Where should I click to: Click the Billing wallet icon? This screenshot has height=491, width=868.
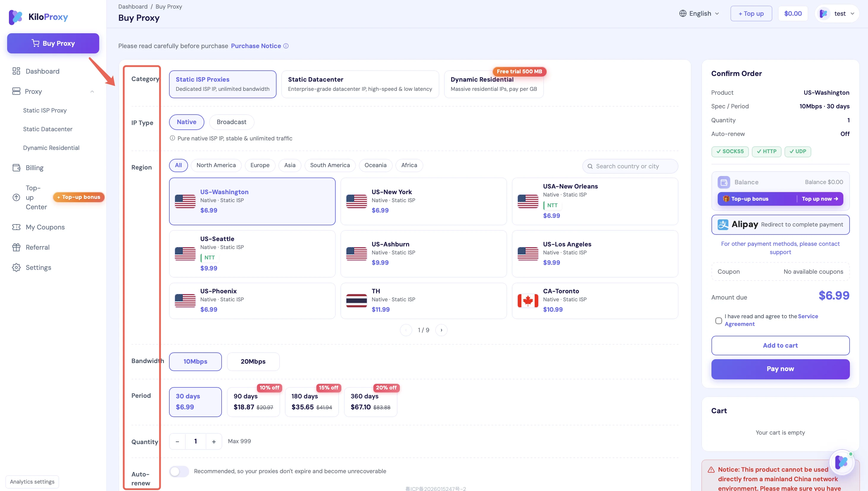point(16,168)
